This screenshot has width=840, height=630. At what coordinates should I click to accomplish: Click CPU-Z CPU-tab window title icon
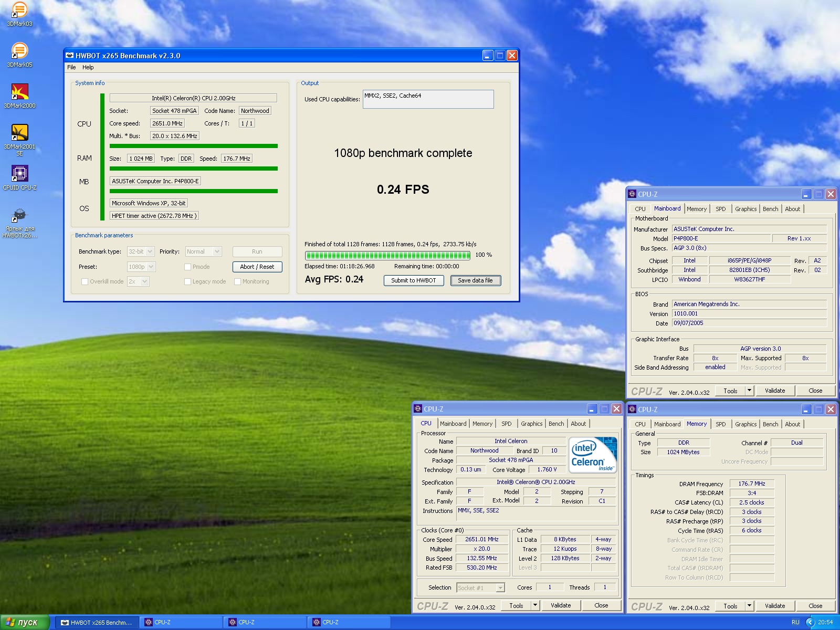(x=418, y=408)
